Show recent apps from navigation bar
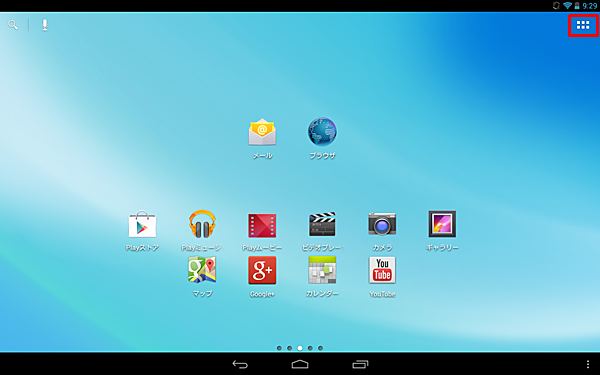The width and height of the screenshot is (600, 375). [x=360, y=364]
